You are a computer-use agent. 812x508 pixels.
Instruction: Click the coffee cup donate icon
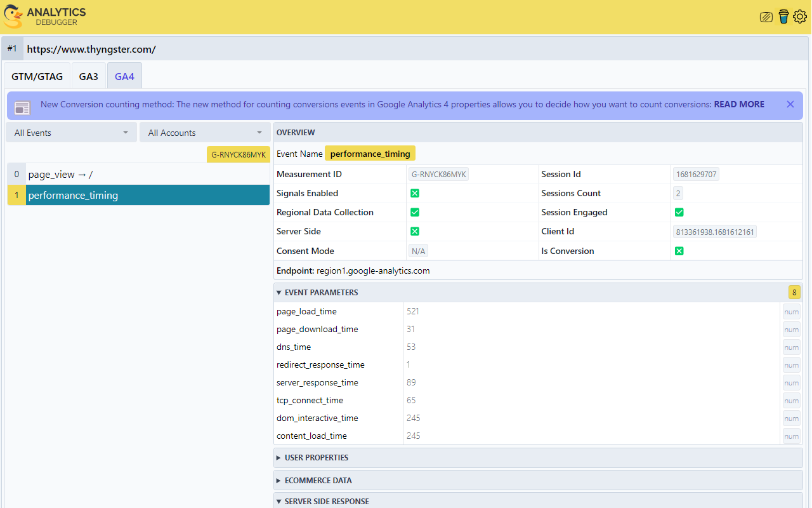click(x=783, y=17)
